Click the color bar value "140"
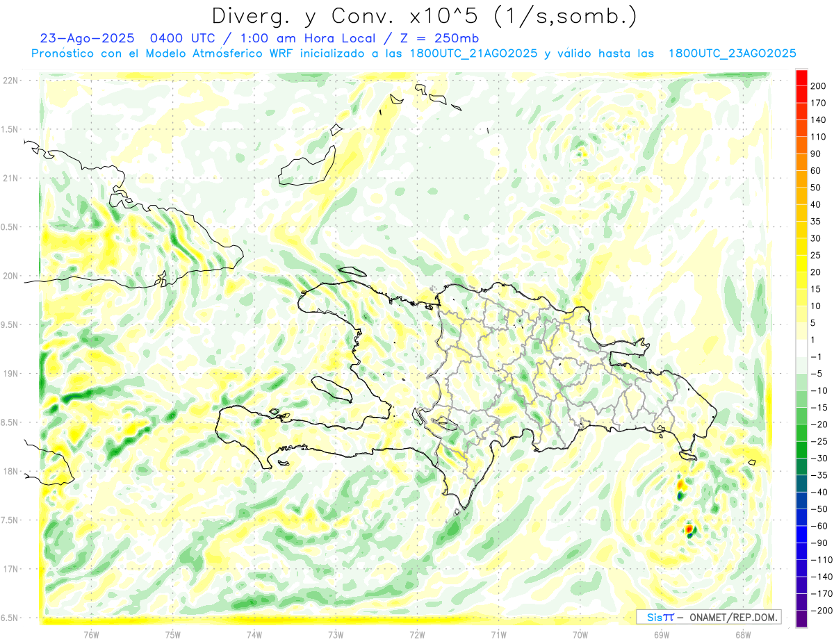 [x=818, y=120]
